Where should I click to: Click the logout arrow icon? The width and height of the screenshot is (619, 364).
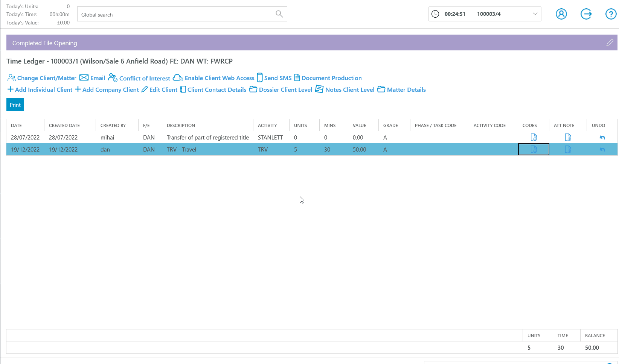pyautogui.click(x=586, y=14)
